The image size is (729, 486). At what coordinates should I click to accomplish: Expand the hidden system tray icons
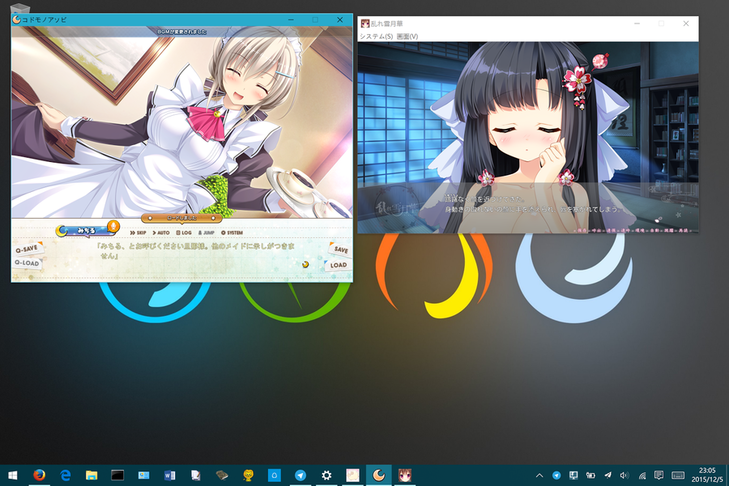click(x=539, y=475)
